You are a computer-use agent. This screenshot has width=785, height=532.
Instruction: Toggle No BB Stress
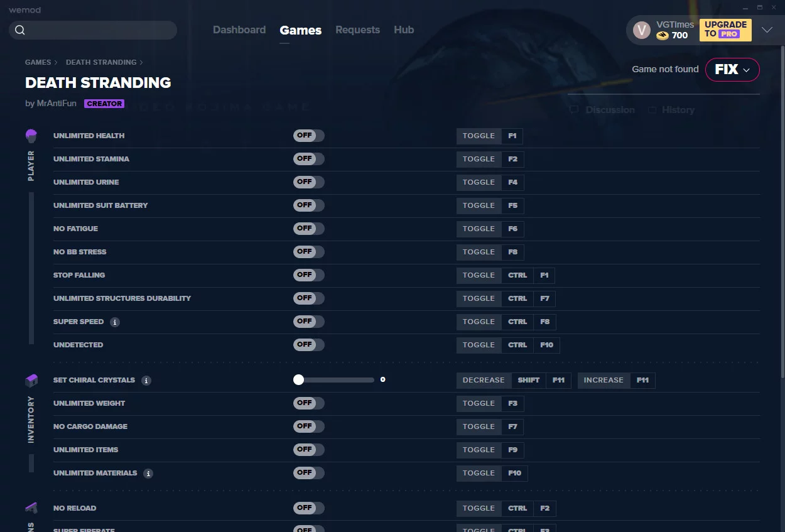pyautogui.click(x=309, y=252)
